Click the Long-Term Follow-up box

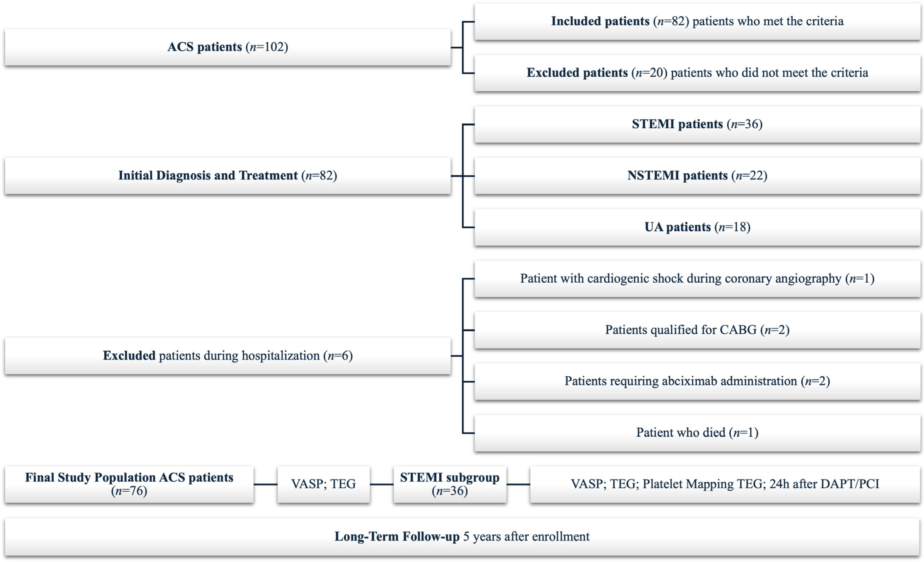(462, 537)
